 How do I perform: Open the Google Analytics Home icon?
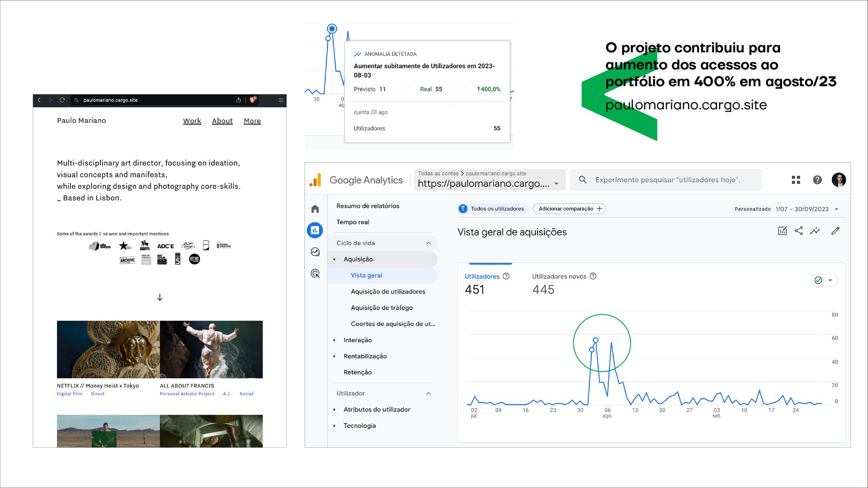(x=315, y=209)
